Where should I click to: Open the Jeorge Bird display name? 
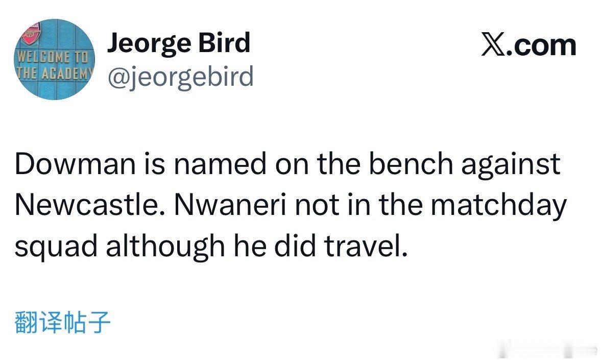(x=179, y=43)
